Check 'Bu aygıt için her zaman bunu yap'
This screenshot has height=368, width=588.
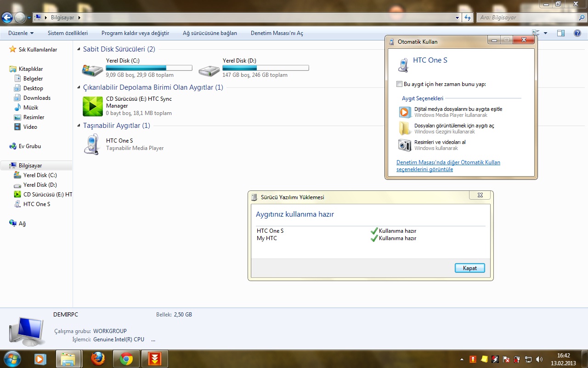coord(399,84)
